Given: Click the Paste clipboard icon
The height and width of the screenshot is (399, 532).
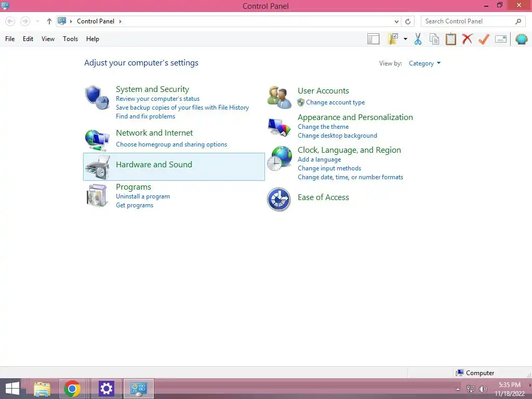Looking at the screenshot, I should click(x=450, y=39).
